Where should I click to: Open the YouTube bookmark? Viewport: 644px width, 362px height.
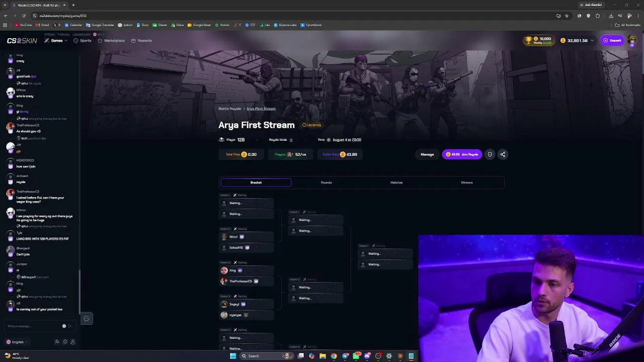point(23,25)
